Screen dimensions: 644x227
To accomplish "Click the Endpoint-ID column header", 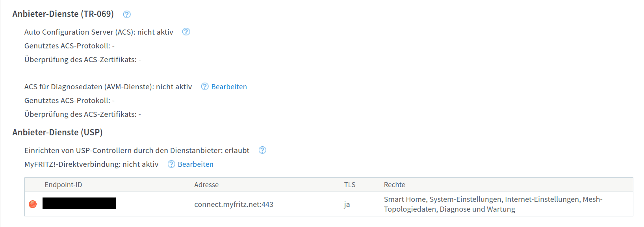I will [x=63, y=185].
